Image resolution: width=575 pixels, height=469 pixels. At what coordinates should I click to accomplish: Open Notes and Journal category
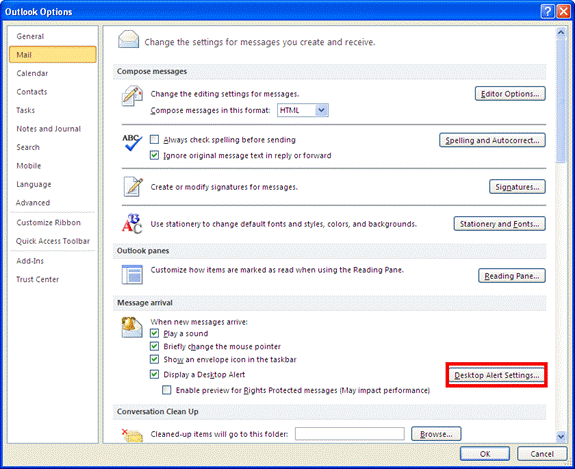53,129
